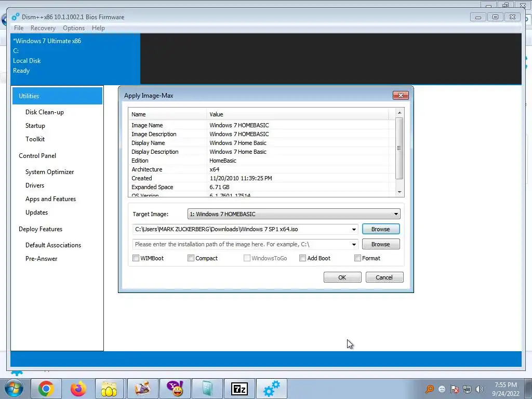Click the volume speaker tray icon
Image resolution: width=532 pixels, height=399 pixels.
click(x=480, y=389)
